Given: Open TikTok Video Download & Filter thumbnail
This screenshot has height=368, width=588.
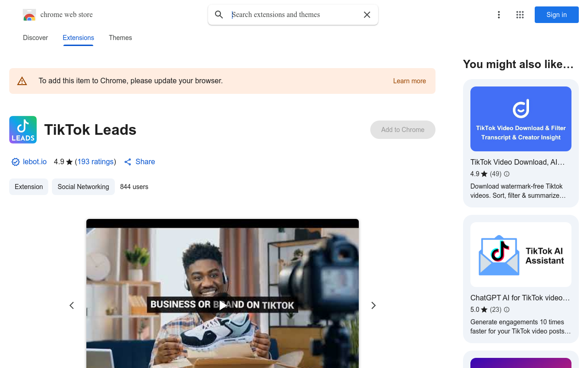Looking at the screenshot, I should [x=521, y=119].
